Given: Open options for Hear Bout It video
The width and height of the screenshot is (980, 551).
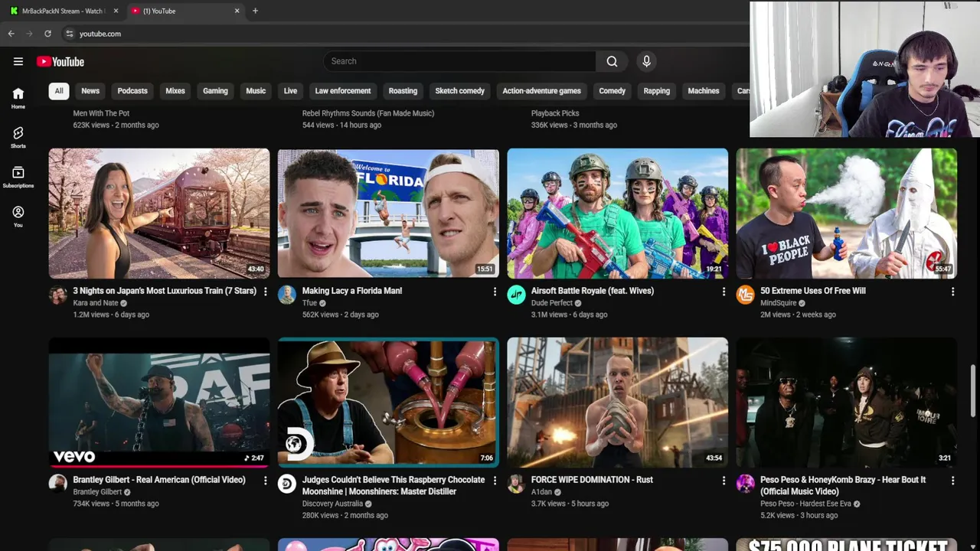Looking at the screenshot, I should click(952, 481).
